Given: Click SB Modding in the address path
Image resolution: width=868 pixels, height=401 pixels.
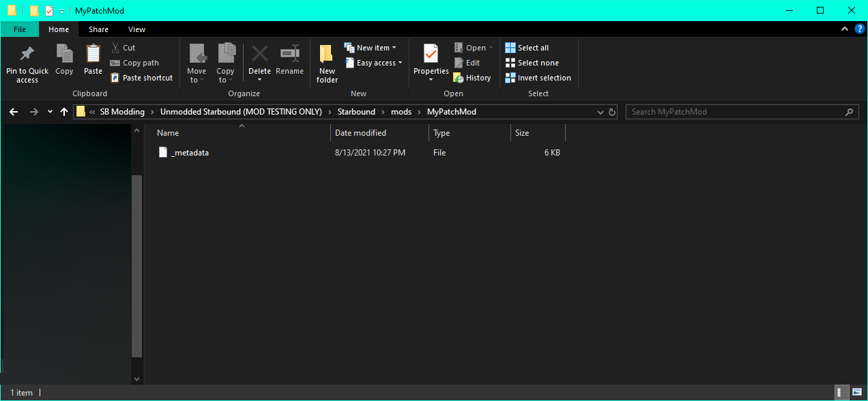Looking at the screenshot, I should point(122,112).
